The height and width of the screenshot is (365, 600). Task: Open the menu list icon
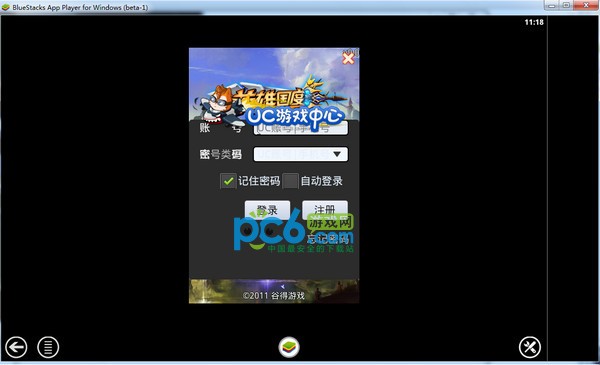tap(48, 347)
